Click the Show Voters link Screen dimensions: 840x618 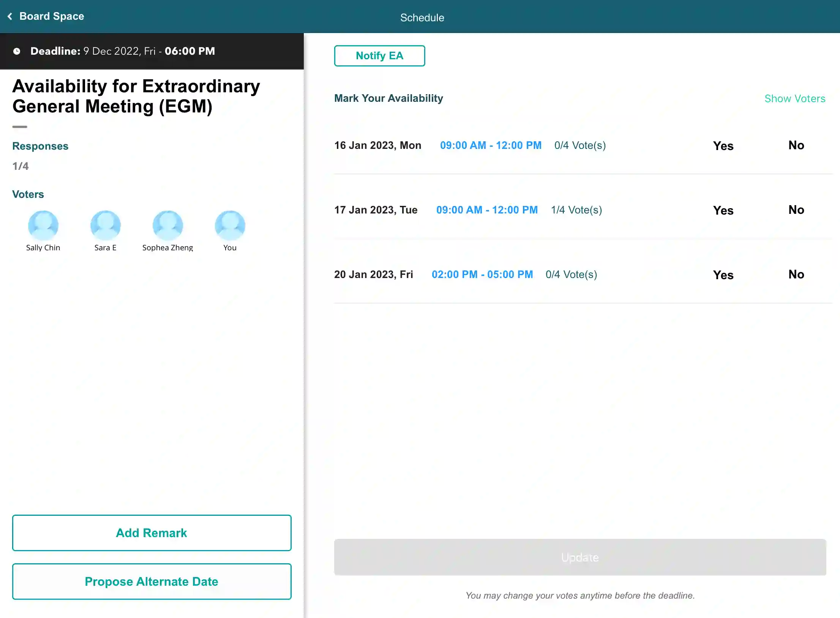point(795,99)
